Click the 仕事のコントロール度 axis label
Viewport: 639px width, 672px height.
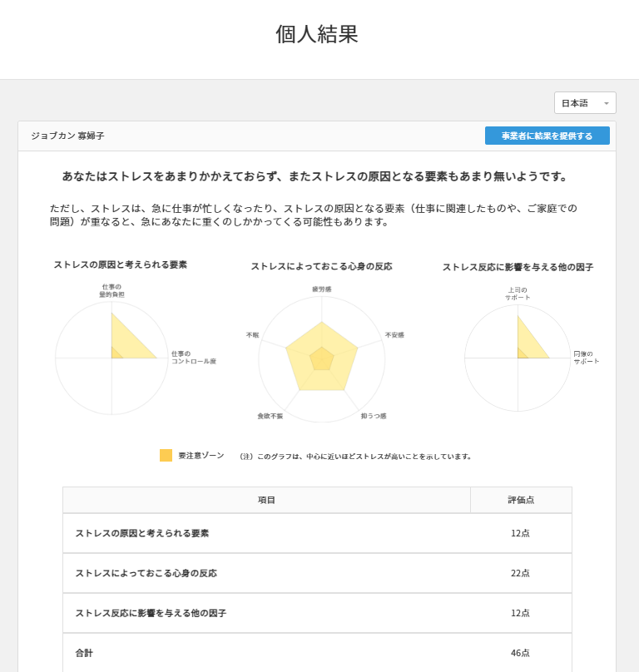tap(194, 358)
